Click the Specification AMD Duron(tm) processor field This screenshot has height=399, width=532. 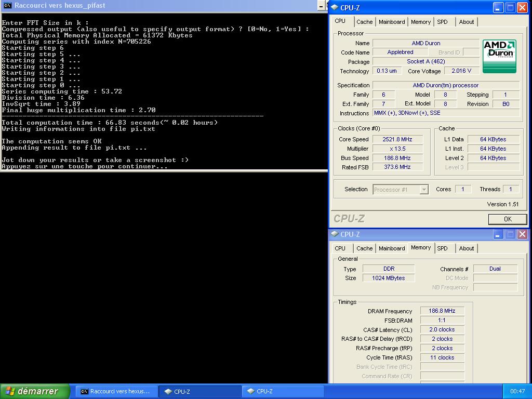coord(446,86)
